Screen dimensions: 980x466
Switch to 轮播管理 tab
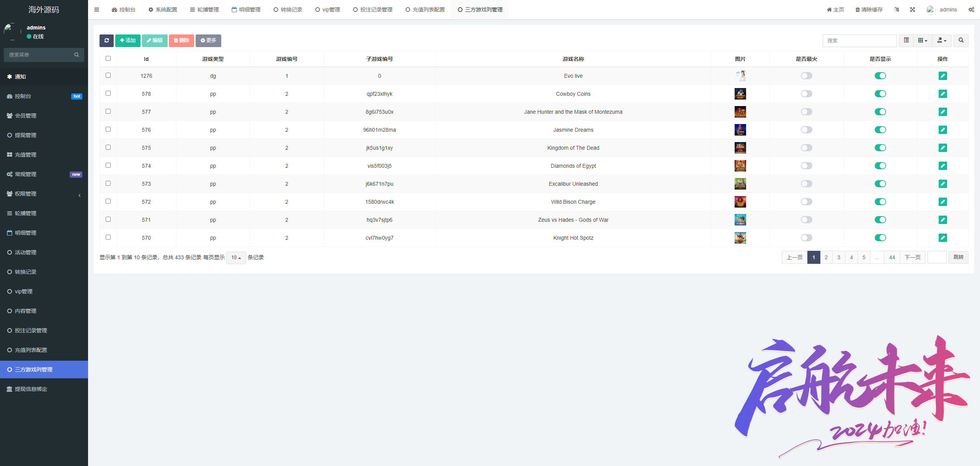point(204,10)
